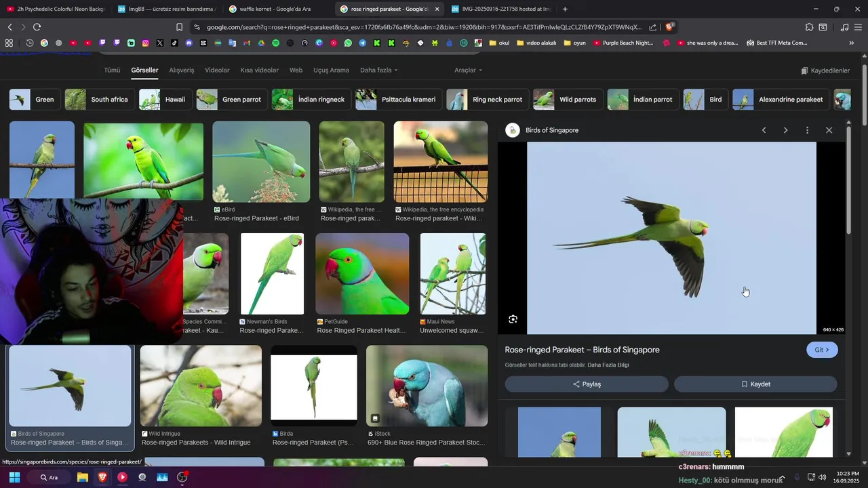Expand the system tray hidden icons chevron
Screen dimensions: 868x488
click(782, 477)
